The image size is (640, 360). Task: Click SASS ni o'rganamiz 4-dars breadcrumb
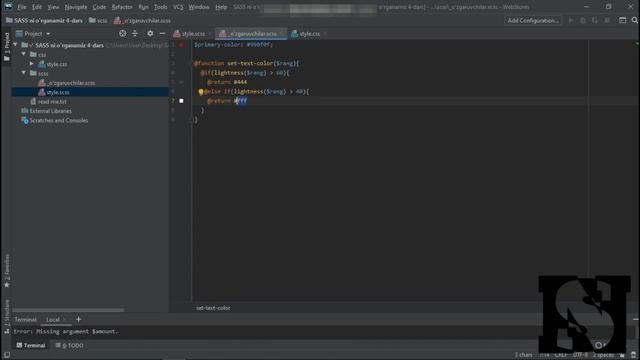pos(44,20)
